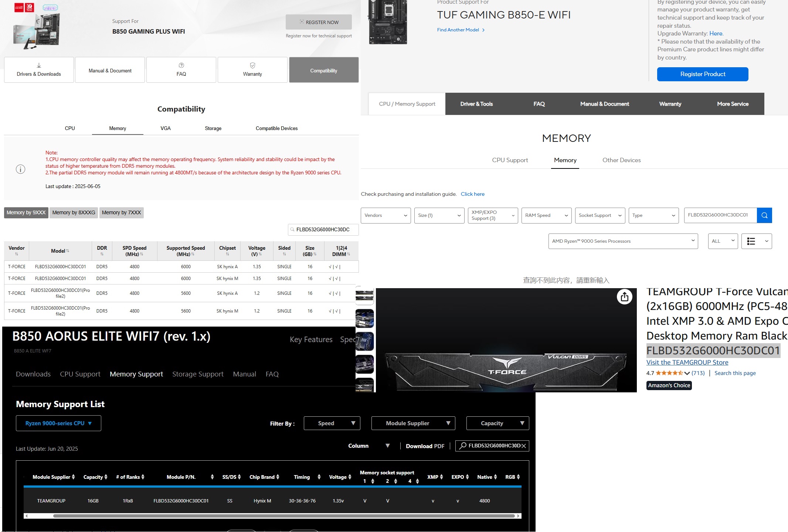This screenshot has height=532, width=788.
Task: Click Amazon Search this page link
Action: click(x=735, y=373)
